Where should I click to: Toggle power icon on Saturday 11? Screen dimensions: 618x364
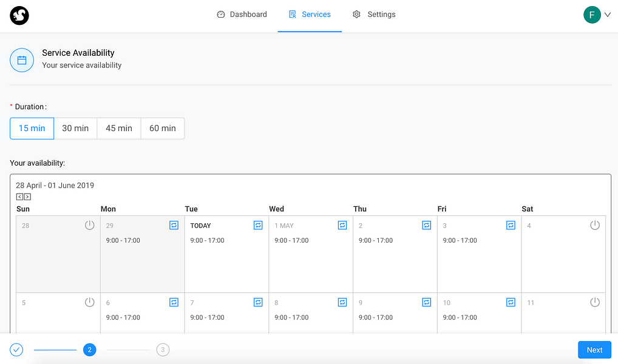(x=595, y=302)
